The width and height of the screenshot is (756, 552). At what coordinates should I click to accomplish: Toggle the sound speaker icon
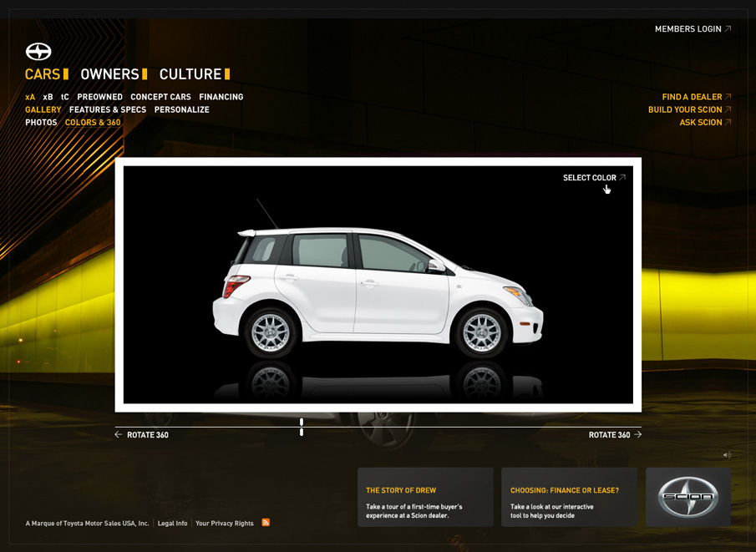point(727,454)
